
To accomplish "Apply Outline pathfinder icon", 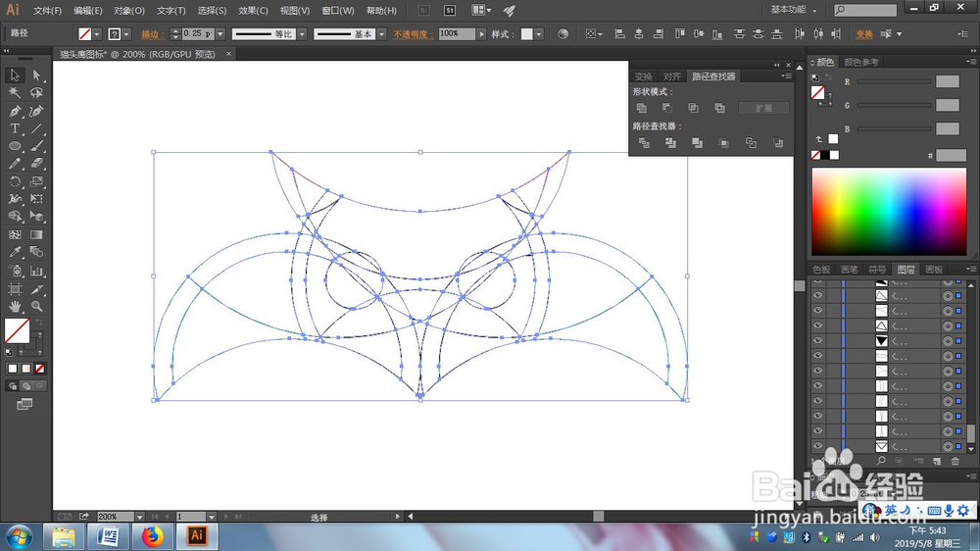I will tap(751, 143).
